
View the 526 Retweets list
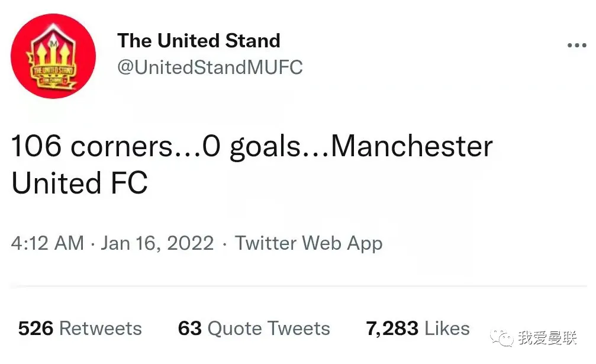point(80,328)
